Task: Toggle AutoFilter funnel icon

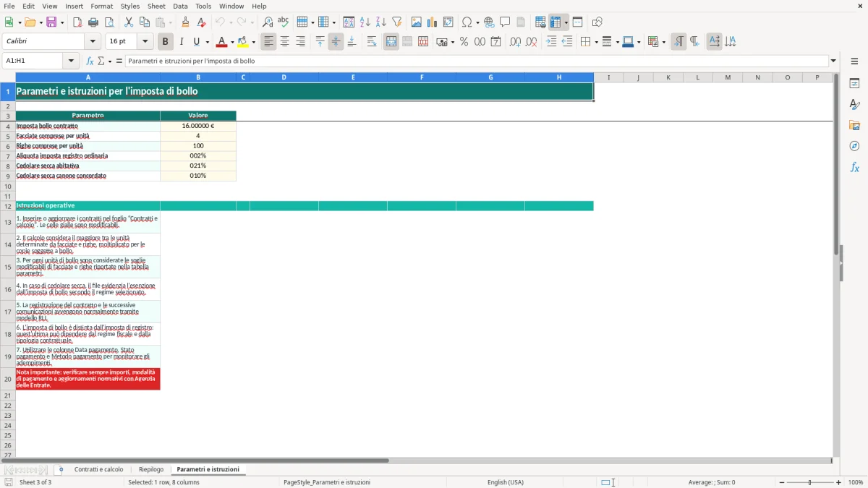Action: pyautogui.click(x=397, y=22)
